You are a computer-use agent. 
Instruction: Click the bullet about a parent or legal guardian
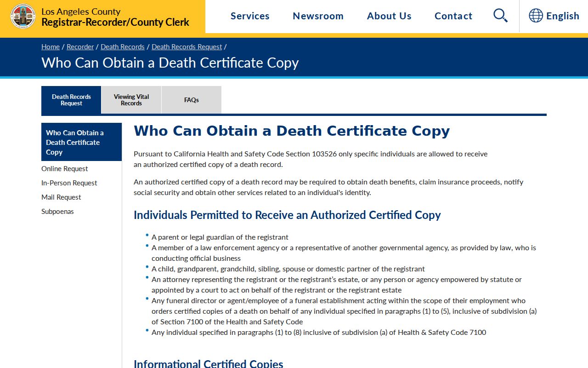tap(220, 237)
